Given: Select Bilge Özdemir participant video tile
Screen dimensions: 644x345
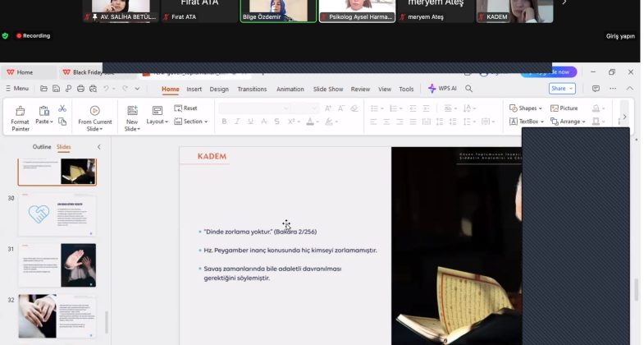Looking at the screenshot, I should coord(278,11).
